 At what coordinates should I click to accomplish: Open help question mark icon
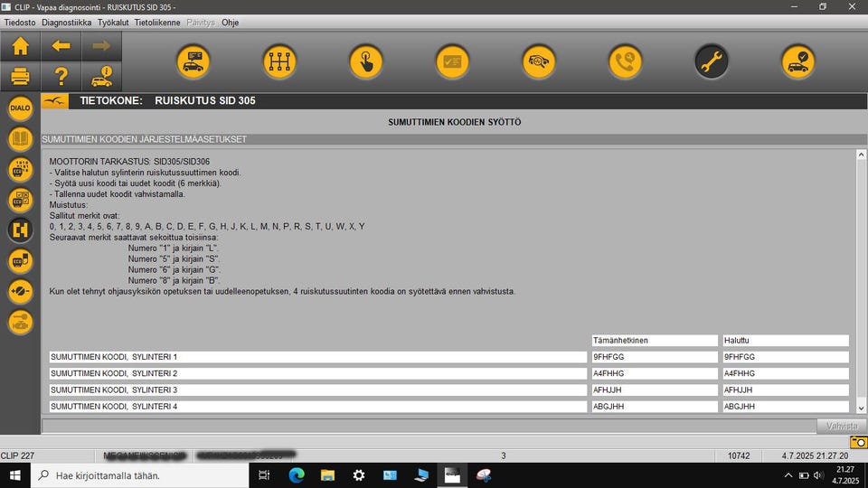pos(61,76)
